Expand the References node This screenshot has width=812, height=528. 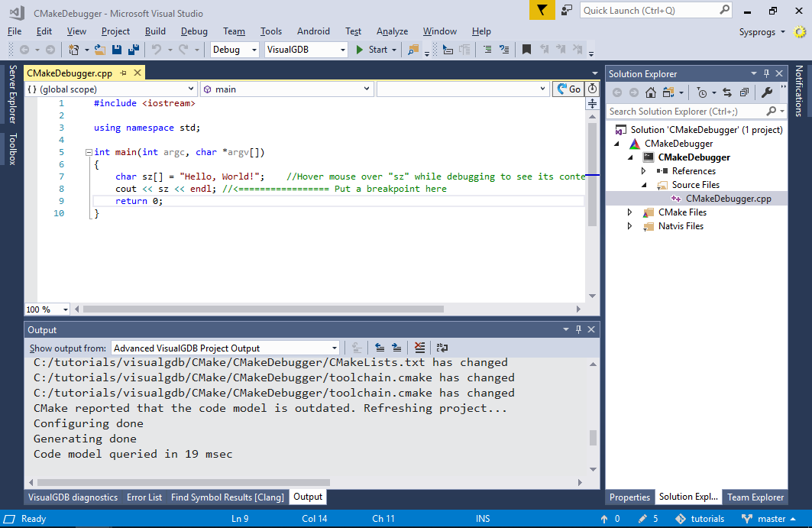[x=644, y=171]
